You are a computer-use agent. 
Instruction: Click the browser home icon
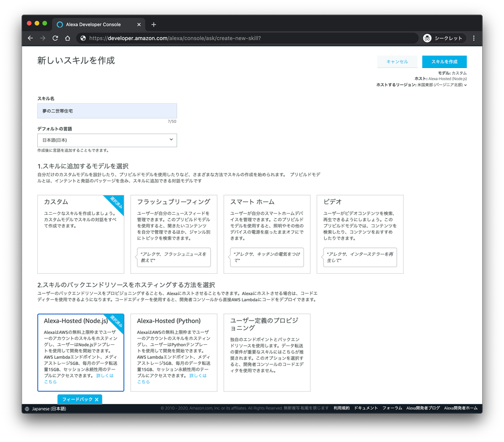(68, 38)
